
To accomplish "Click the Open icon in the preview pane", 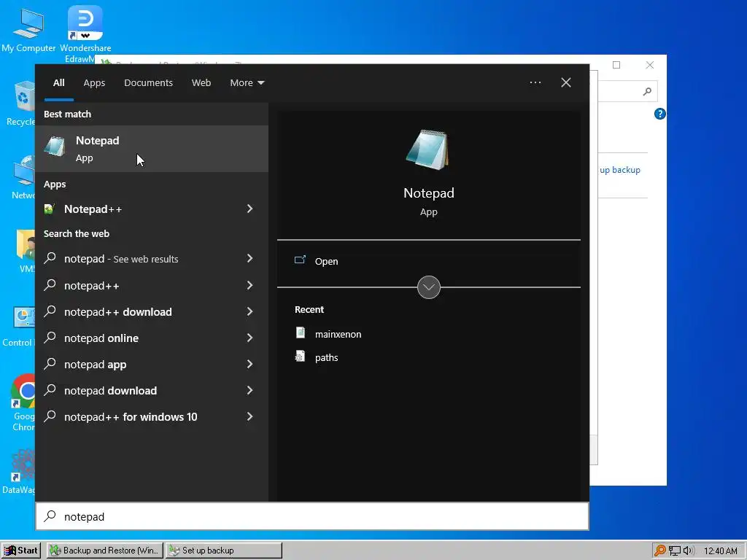I will [300, 260].
